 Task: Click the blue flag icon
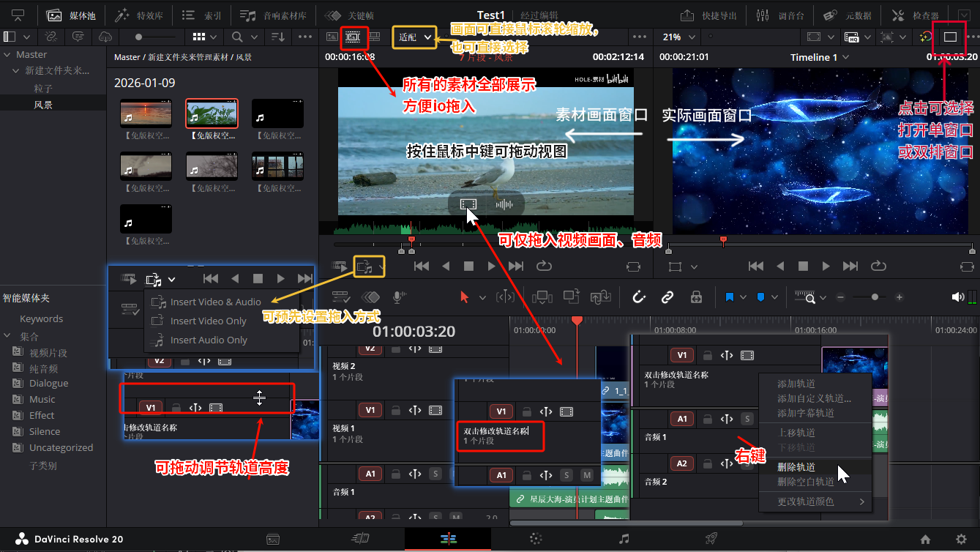coord(730,297)
